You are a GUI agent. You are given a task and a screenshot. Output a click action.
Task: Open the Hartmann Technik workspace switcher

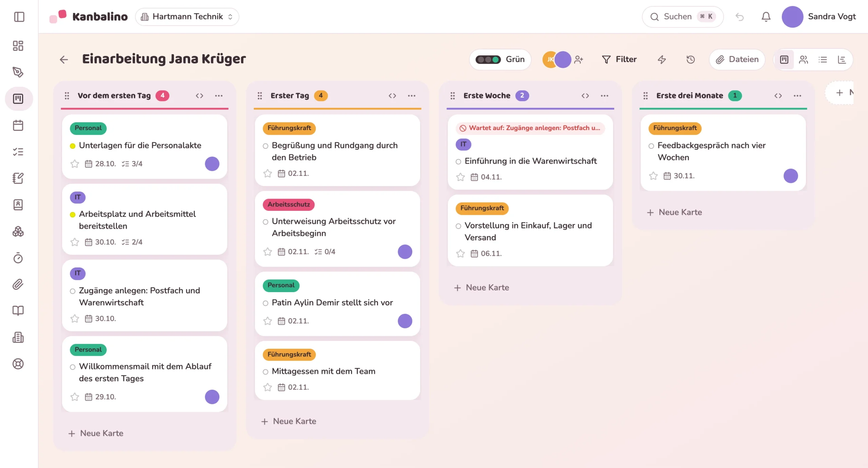[x=187, y=17]
